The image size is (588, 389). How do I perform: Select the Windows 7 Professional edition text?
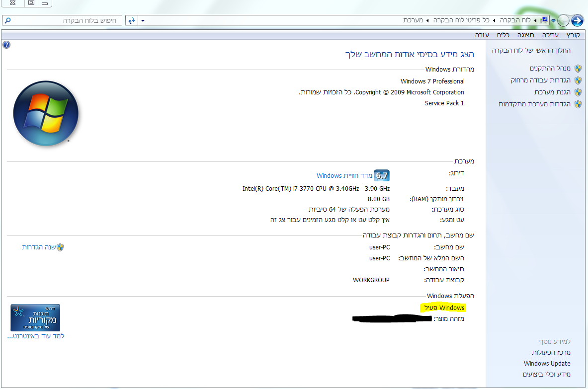(432, 81)
